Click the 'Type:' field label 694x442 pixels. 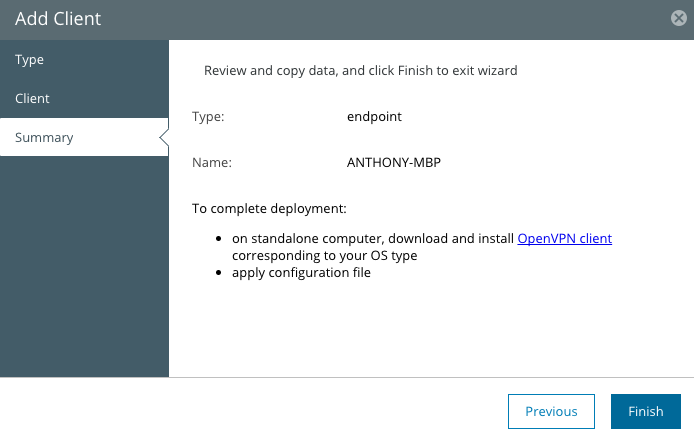pos(208,117)
